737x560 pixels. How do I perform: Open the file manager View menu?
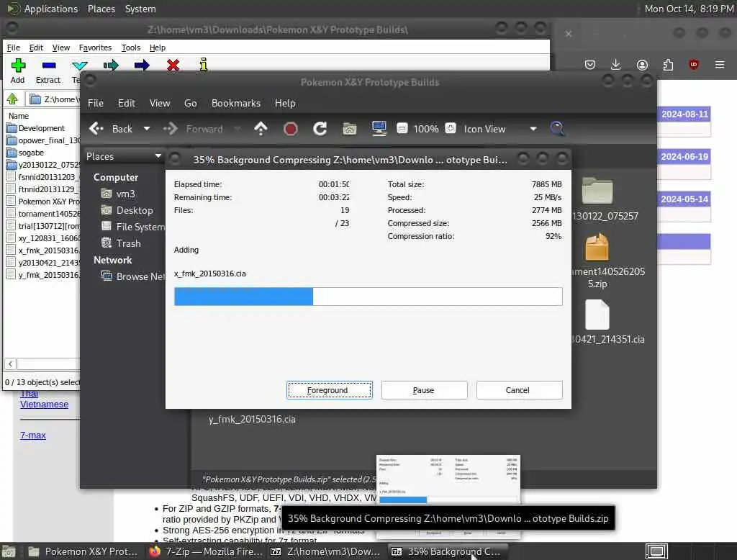click(160, 103)
